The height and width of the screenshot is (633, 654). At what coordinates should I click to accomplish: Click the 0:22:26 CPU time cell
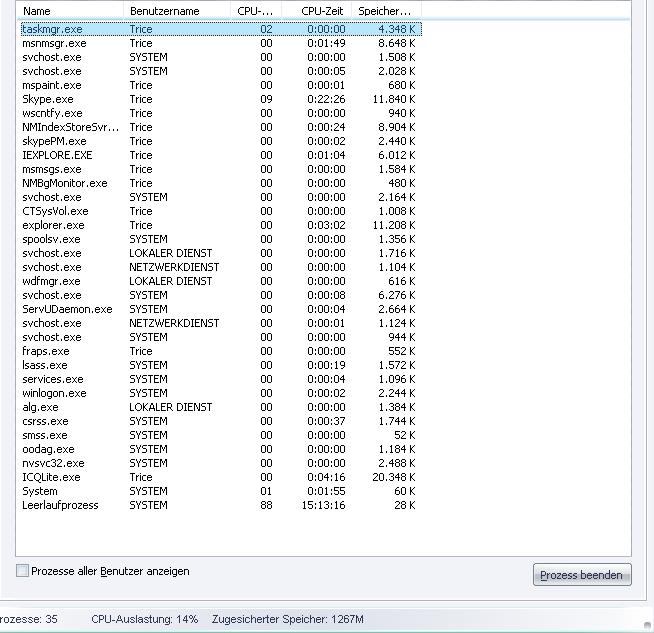pos(326,99)
